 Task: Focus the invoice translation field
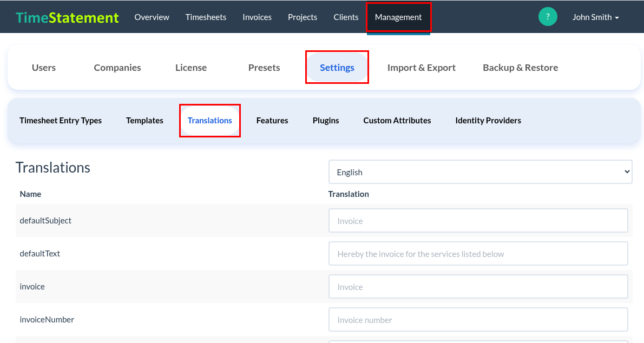478,287
